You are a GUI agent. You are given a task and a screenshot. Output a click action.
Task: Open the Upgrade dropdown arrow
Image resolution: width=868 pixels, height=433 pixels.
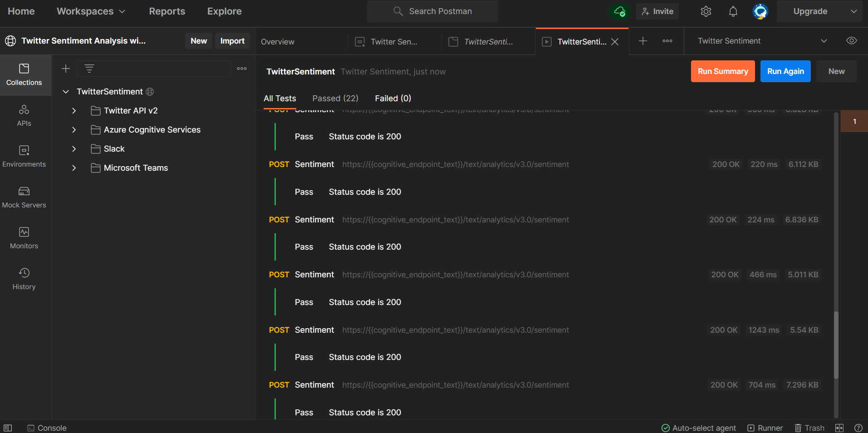(x=853, y=11)
